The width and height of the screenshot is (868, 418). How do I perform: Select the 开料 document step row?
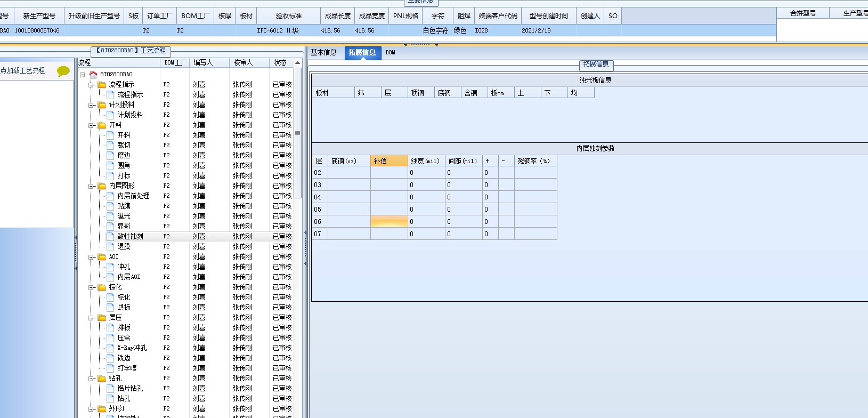click(186, 135)
